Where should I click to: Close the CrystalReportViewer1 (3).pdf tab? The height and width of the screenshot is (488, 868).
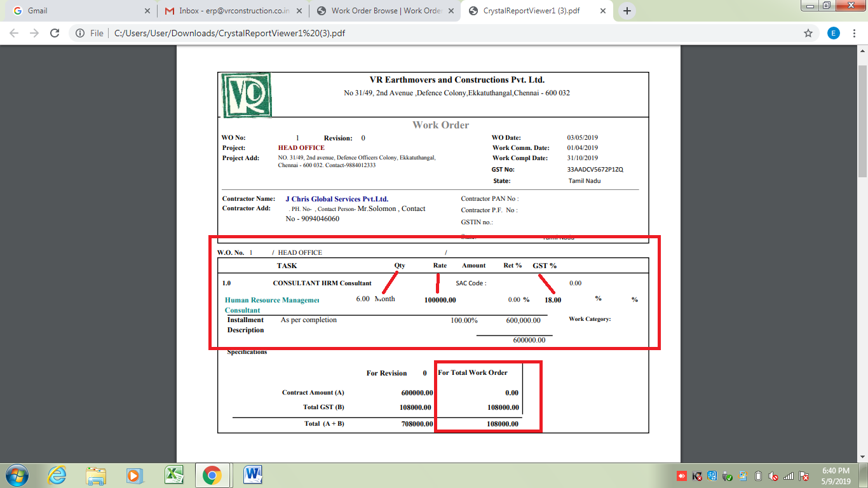coord(604,11)
